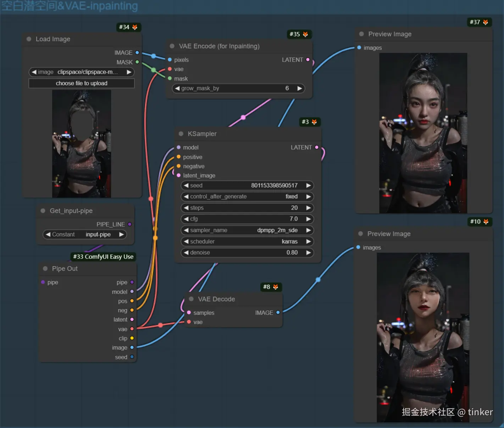Click the fox badge icon on node #34
The height and width of the screenshot is (428, 504).
pyautogui.click(x=135, y=27)
